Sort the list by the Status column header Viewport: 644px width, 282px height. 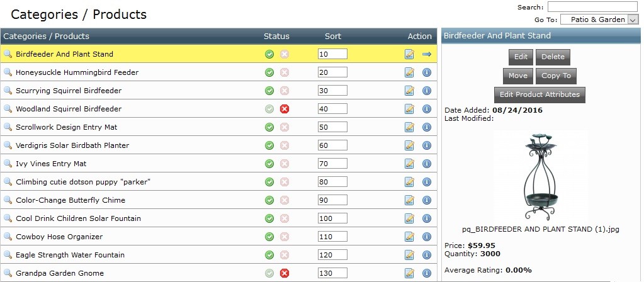coord(276,37)
